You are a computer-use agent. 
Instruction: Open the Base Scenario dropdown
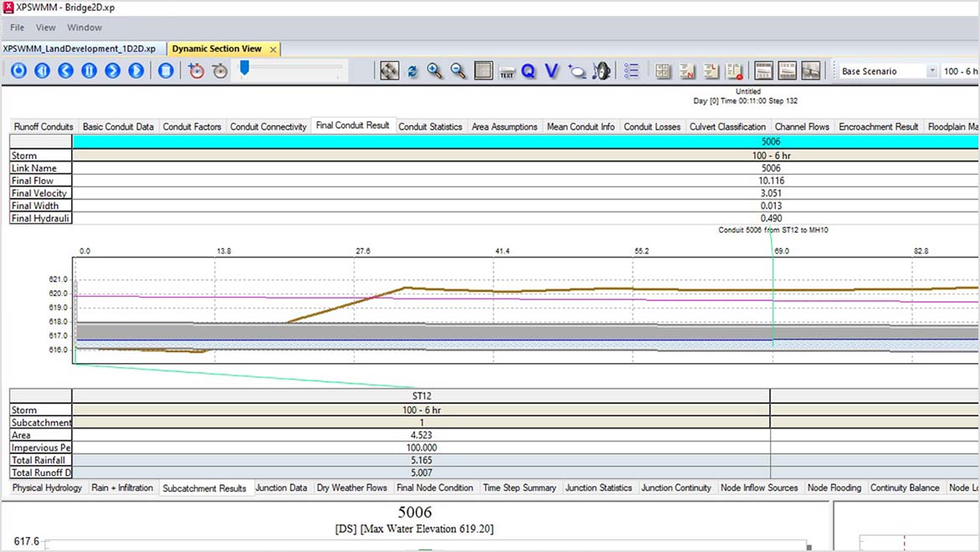882,71
